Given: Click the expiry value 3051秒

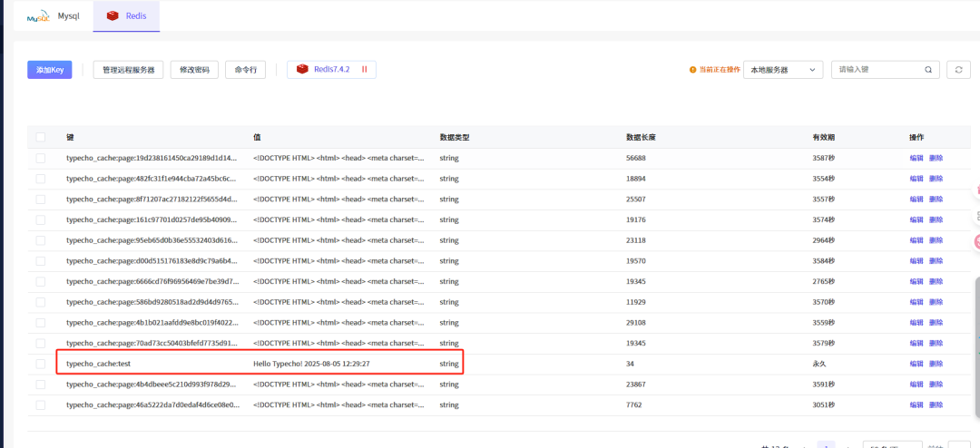Looking at the screenshot, I should pyautogui.click(x=823, y=404).
